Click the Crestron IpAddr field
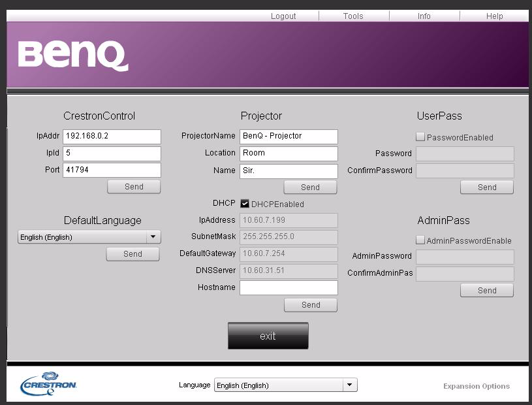 (112, 137)
